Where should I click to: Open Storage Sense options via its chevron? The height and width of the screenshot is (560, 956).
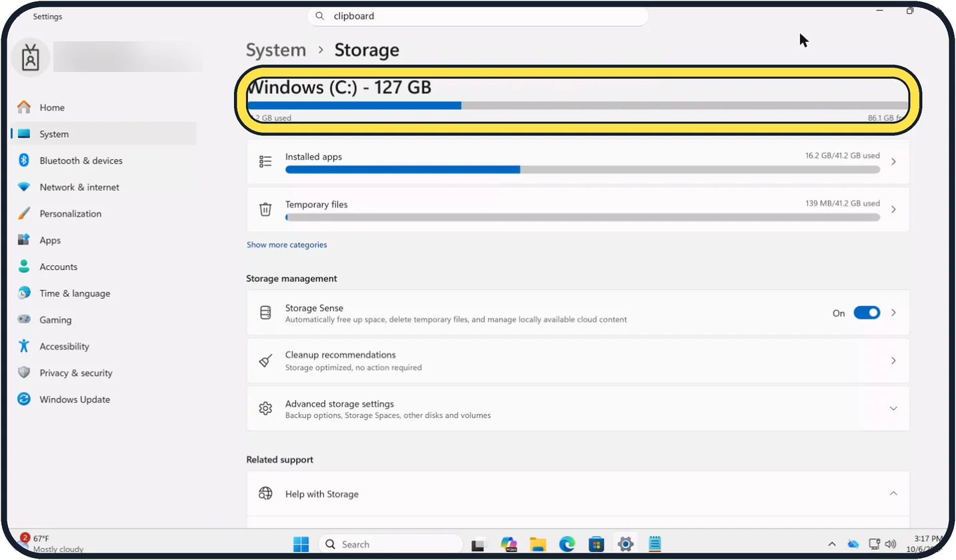[893, 313]
